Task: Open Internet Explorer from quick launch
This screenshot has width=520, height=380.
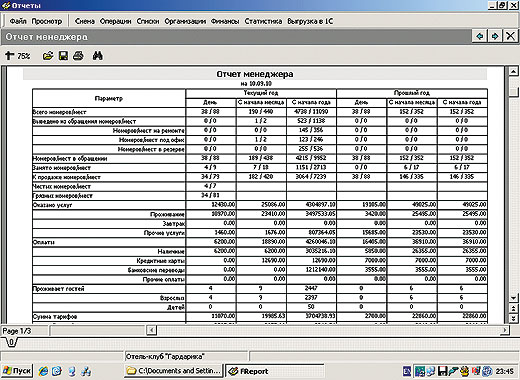Action: 43,371
